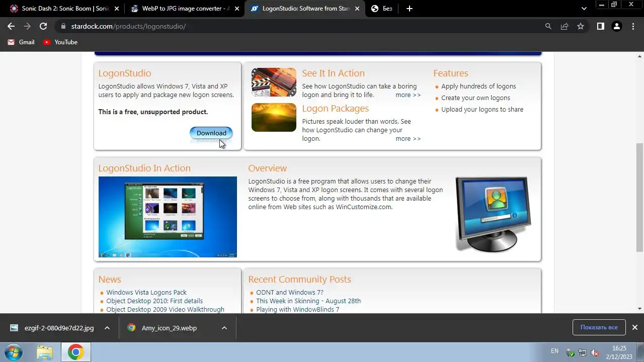Viewport: 644px width, 362px height.
Task: Close the Sonic Dash 2 tab
Action: point(117,9)
